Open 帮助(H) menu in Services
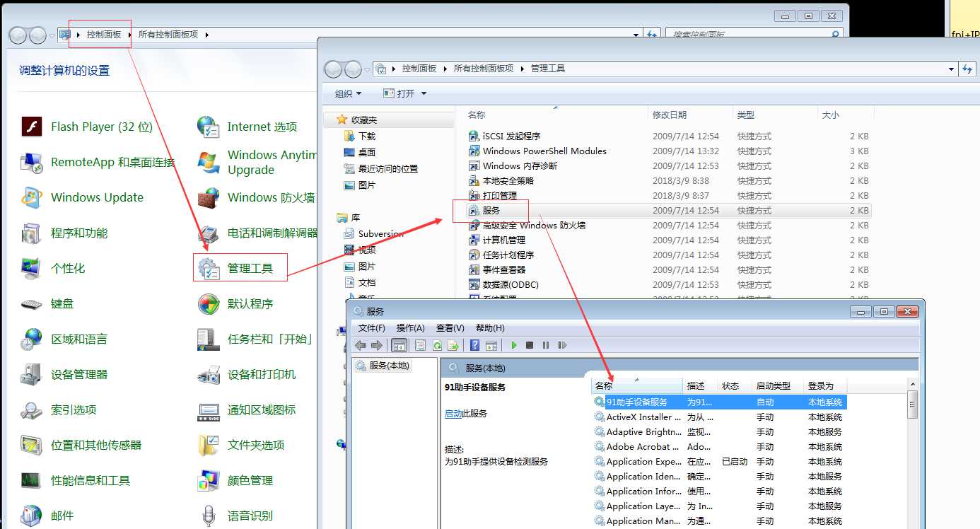 490,327
